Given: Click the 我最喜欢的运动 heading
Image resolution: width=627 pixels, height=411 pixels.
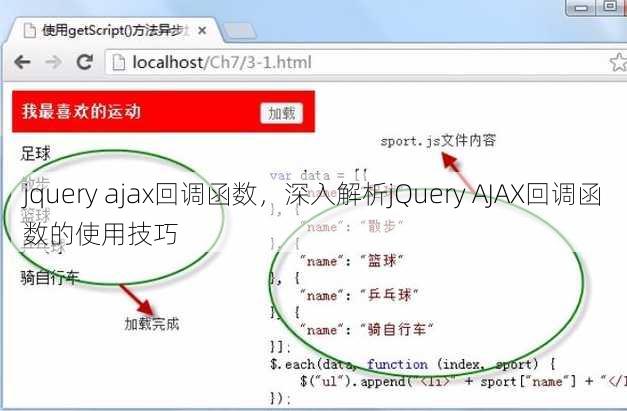Looking at the screenshot, I should point(82,111).
